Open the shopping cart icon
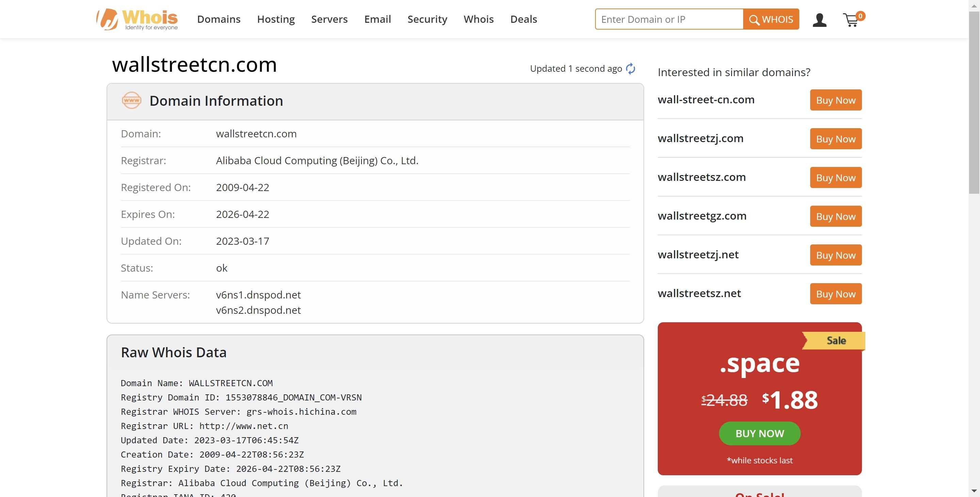980x497 pixels. click(x=853, y=19)
